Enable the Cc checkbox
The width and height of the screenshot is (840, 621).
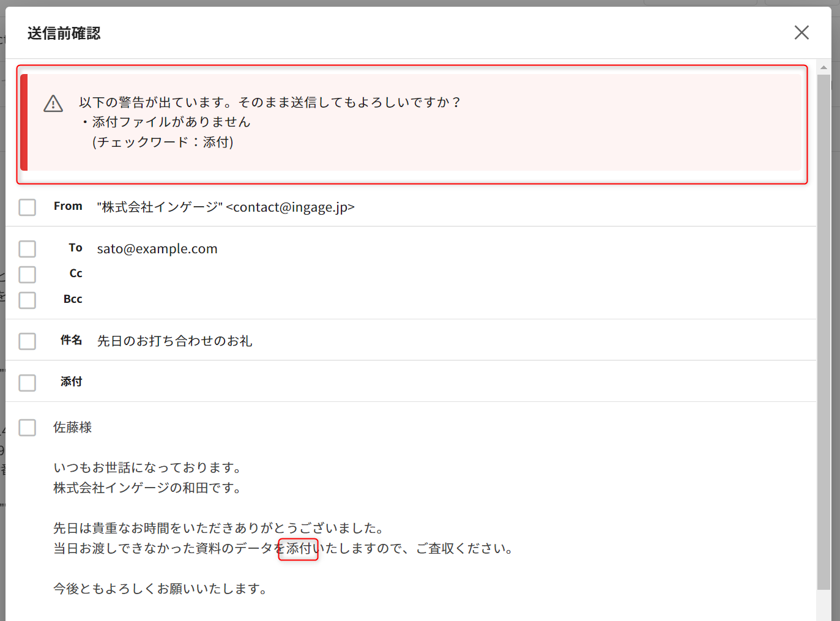pyautogui.click(x=28, y=275)
